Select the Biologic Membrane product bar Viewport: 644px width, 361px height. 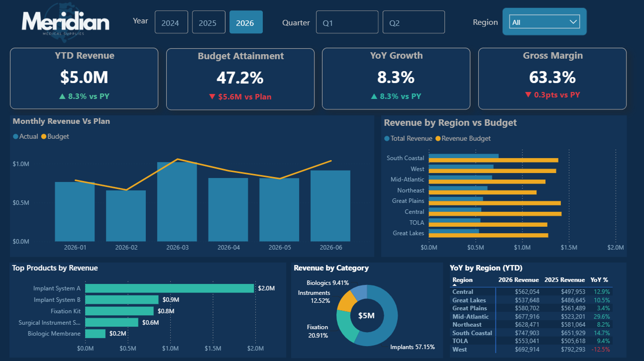coord(96,333)
